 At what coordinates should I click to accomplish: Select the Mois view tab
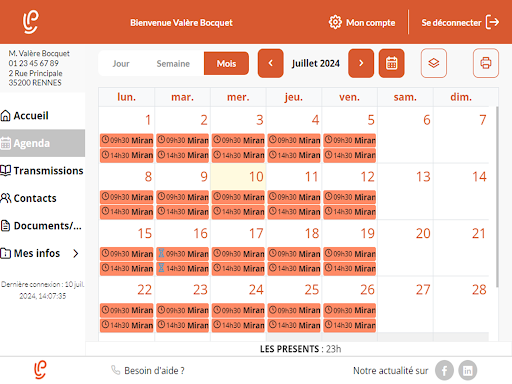coord(226,63)
